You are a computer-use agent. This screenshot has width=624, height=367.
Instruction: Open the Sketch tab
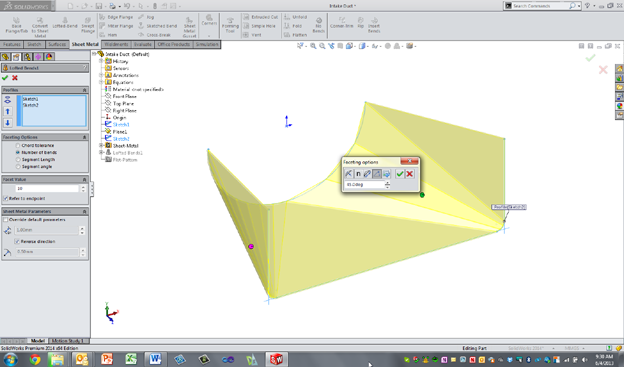(x=34, y=44)
